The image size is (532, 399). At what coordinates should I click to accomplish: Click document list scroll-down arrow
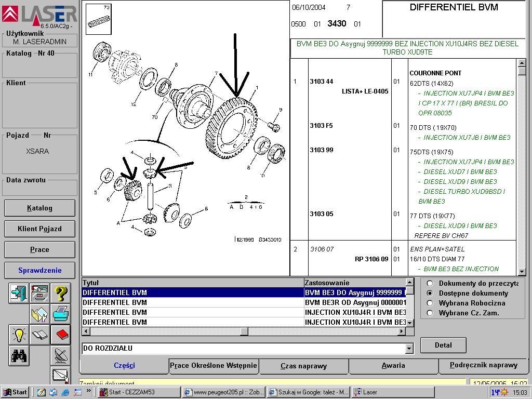point(409,323)
